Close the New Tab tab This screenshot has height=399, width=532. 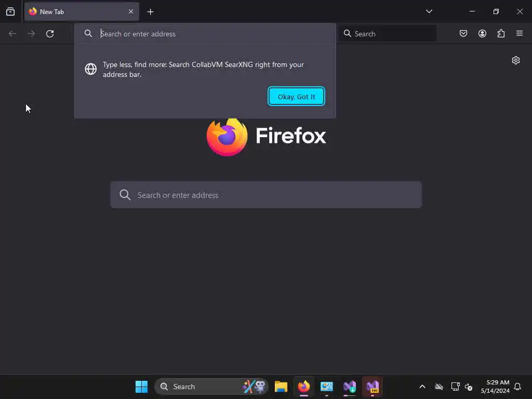[x=131, y=11]
